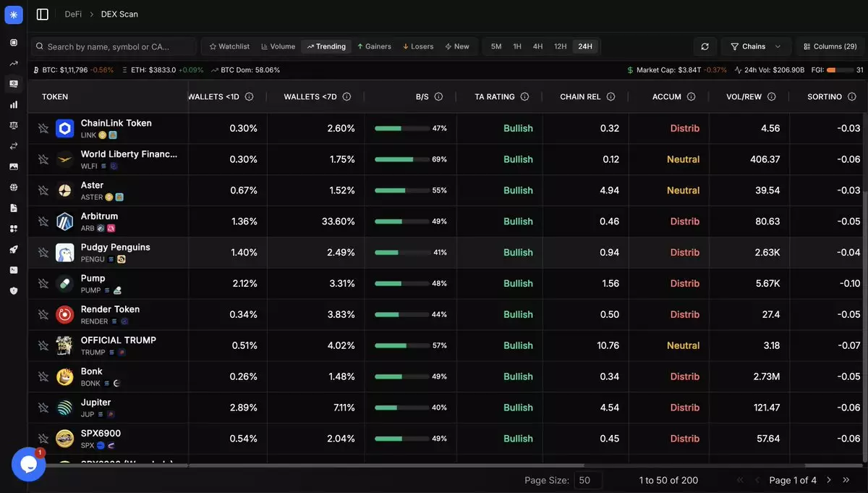Toggle the sidebar panel icon
The height and width of the screenshot is (493, 868).
43,14
